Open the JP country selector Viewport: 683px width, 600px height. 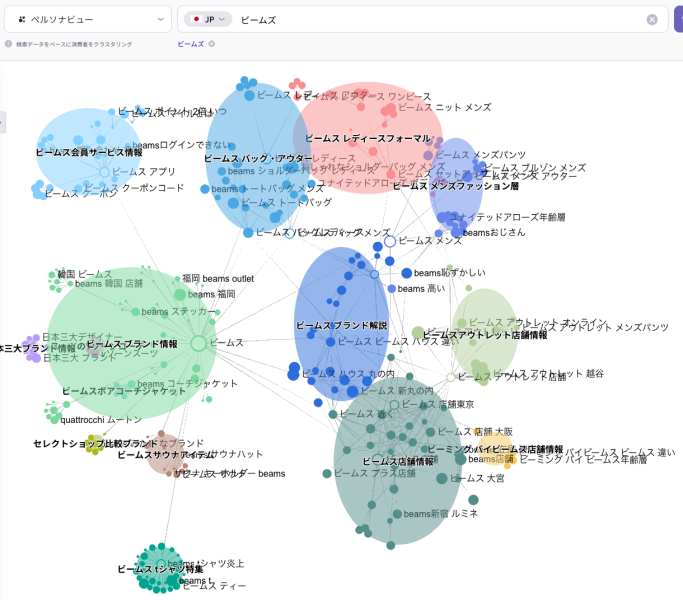208,19
